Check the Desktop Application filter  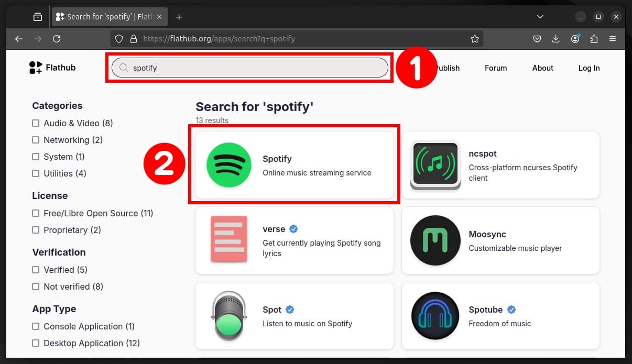pos(36,343)
